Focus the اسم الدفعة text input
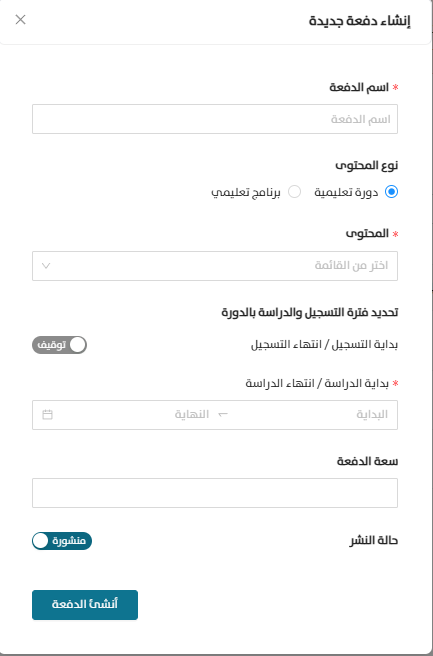This screenshot has height=656, width=433. 215,119
